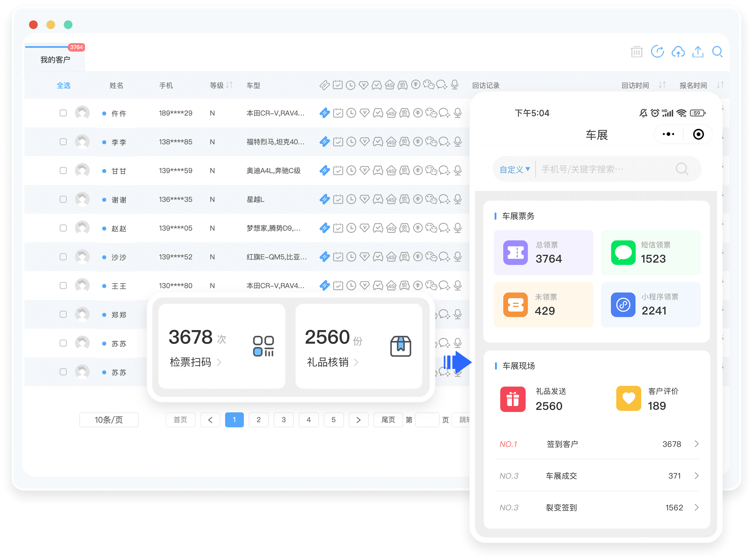This screenshot has width=753, height=560.
Task: Click the refresh icon in top toolbar
Action: click(657, 52)
